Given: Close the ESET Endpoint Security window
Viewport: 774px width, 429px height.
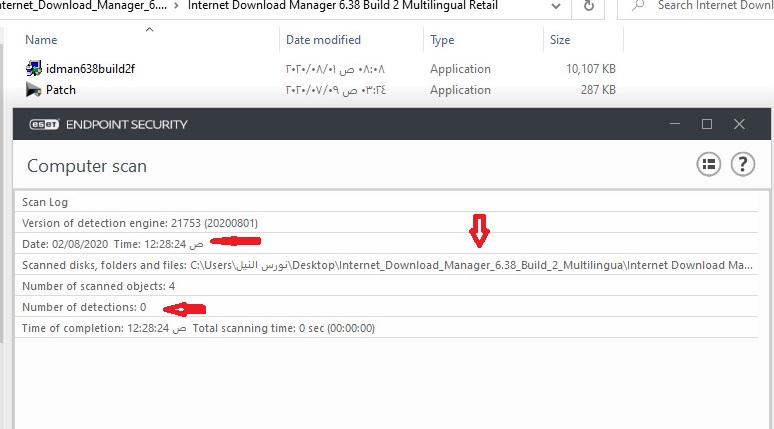Looking at the screenshot, I should [739, 125].
